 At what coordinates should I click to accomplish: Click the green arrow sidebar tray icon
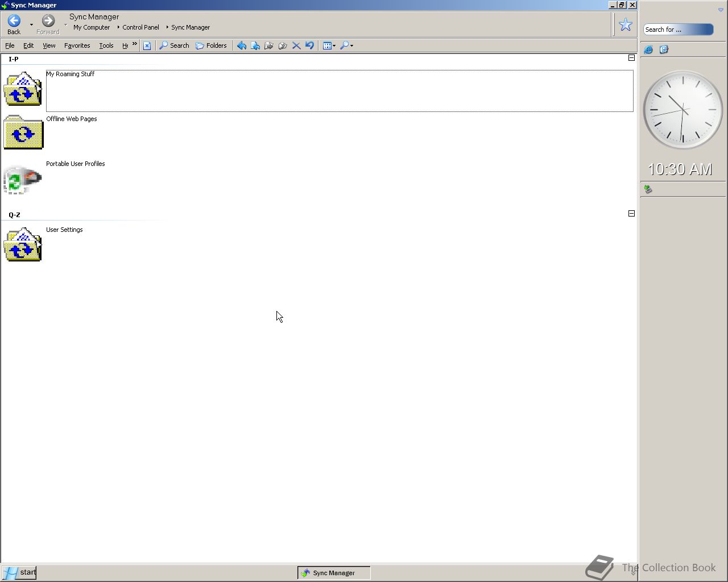click(x=648, y=189)
